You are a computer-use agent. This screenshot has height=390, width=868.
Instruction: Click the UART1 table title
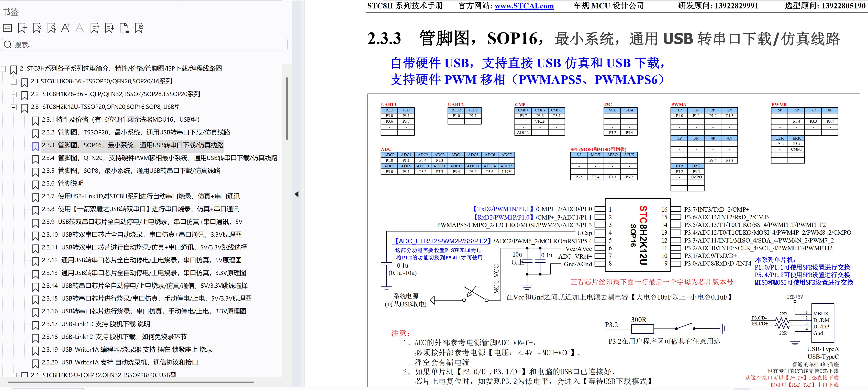(389, 105)
